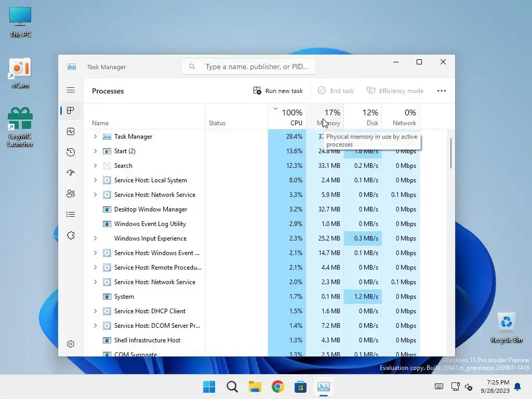The width and height of the screenshot is (532, 399).
Task: Select the Desktop Window Manager process
Action: 252,209
